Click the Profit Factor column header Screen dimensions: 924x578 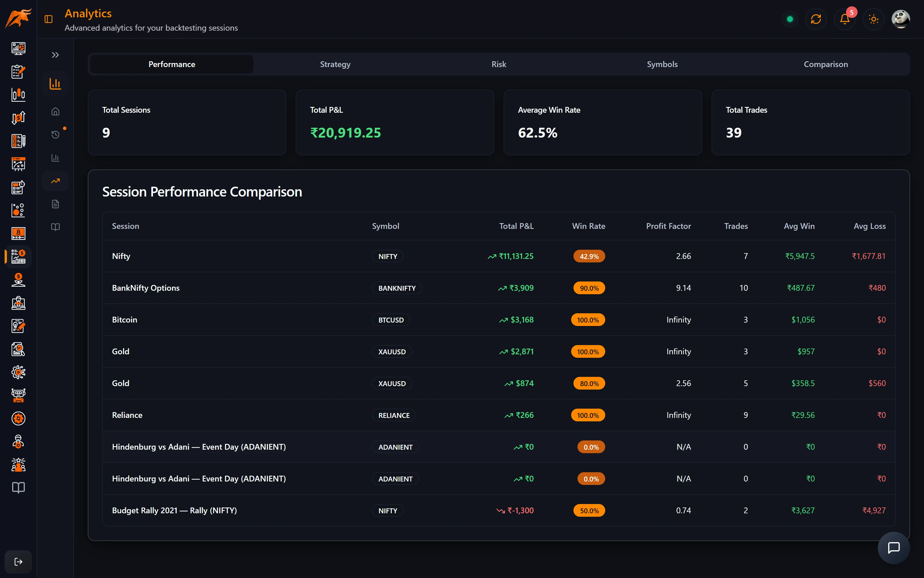(668, 226)
